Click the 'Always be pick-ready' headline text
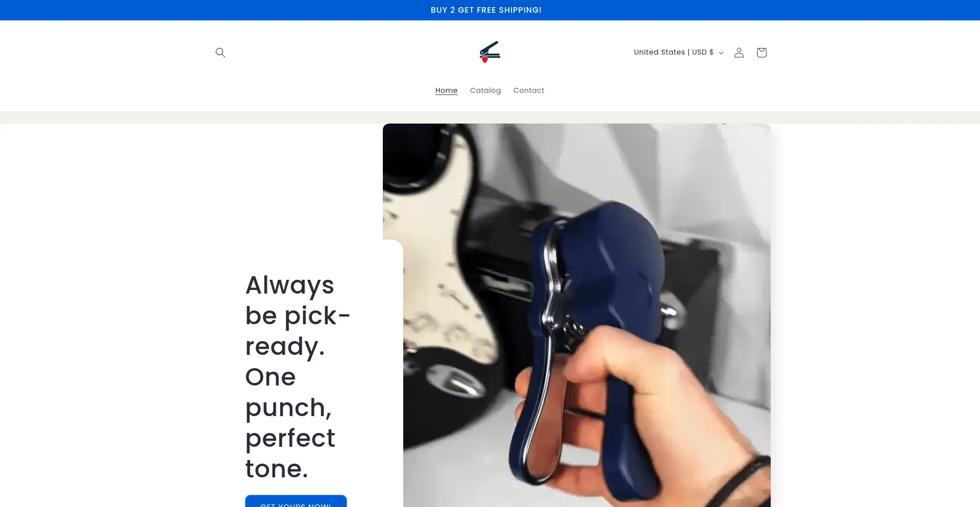 pyautogui.click(x=297, y=316)
